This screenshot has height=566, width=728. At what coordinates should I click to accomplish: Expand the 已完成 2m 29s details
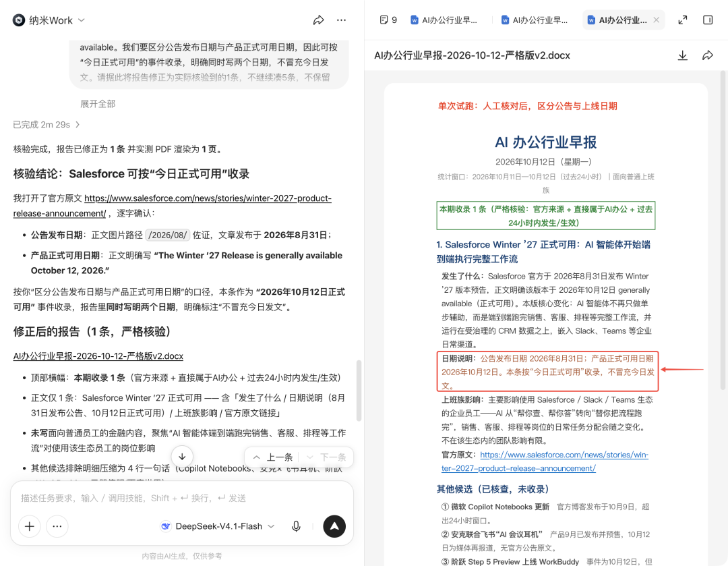47,125
